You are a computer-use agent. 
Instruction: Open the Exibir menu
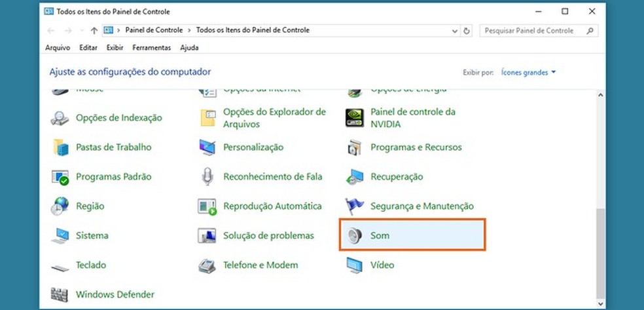[x=115, y=48]
